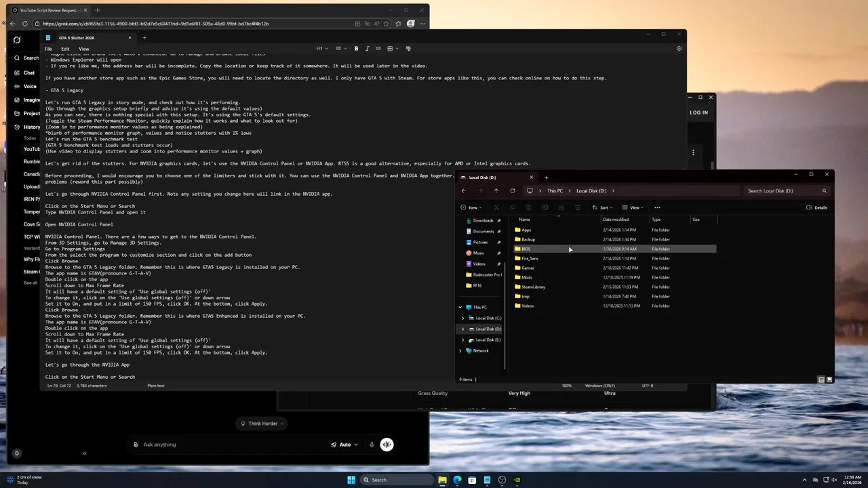This screenshot has width=868, height=488.
Task: Remove the Think Harder chip in Grok
Action: [x=281, y=424]
